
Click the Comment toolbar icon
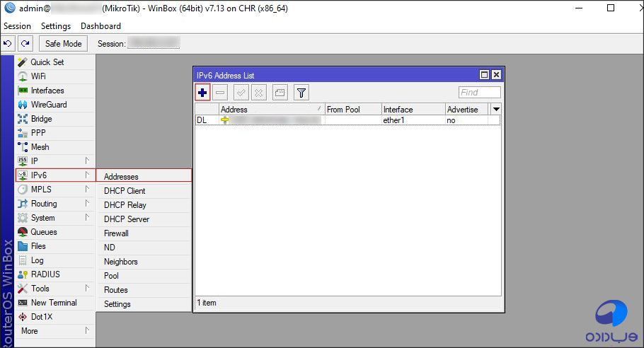280,93
